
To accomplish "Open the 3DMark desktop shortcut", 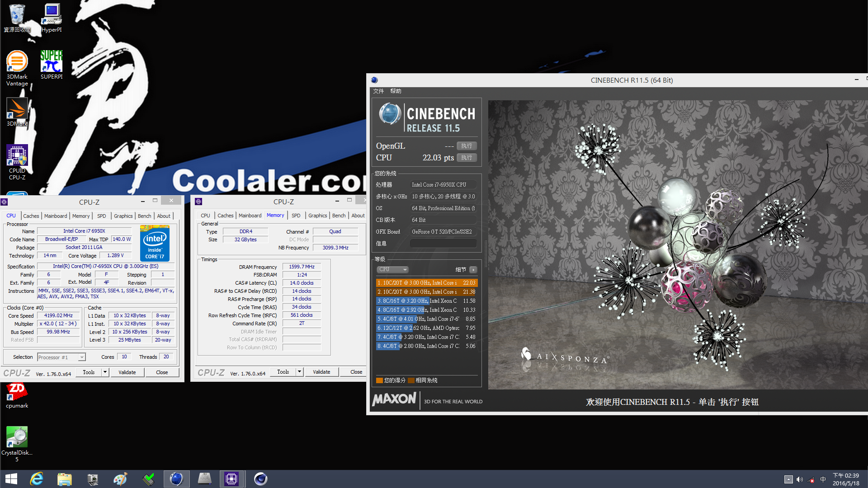I will click(17, 112).
